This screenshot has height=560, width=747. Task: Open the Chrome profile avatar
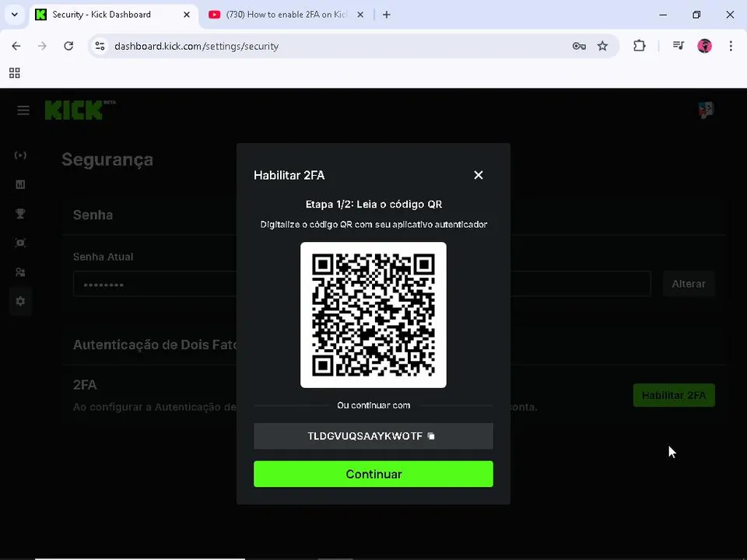coord(705,46)
